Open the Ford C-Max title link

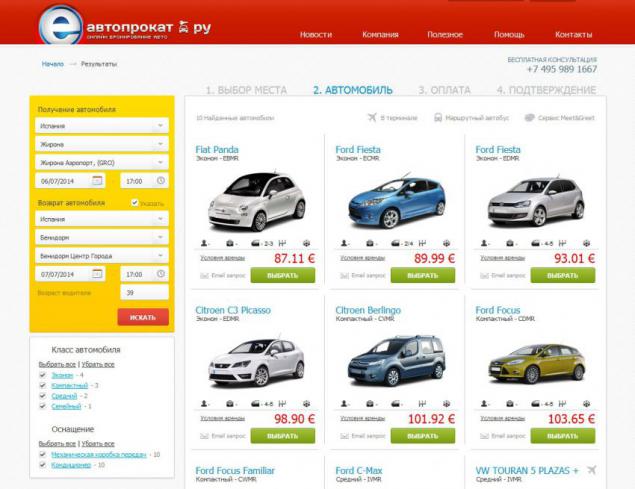tap(359, 470)
